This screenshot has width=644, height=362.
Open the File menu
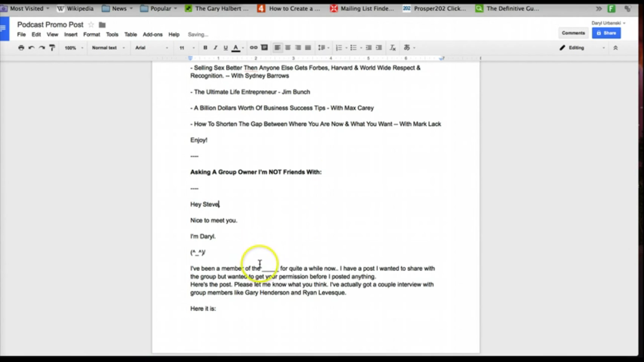(22, 34)
